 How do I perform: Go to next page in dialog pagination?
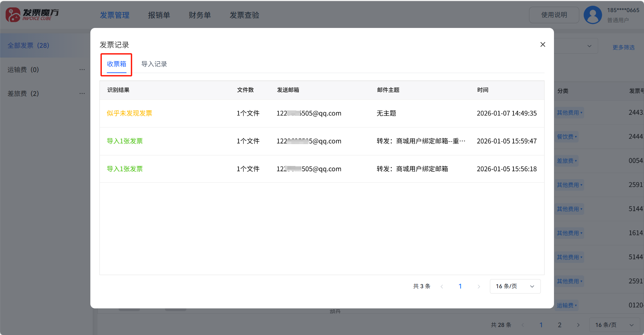(x=478, y=287)
